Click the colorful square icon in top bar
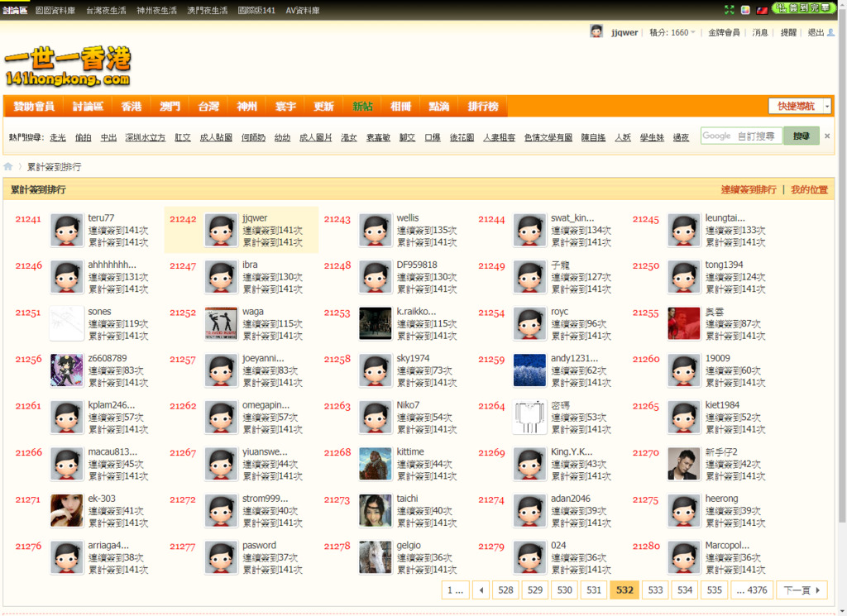The image size is (847, 616). 745,10
